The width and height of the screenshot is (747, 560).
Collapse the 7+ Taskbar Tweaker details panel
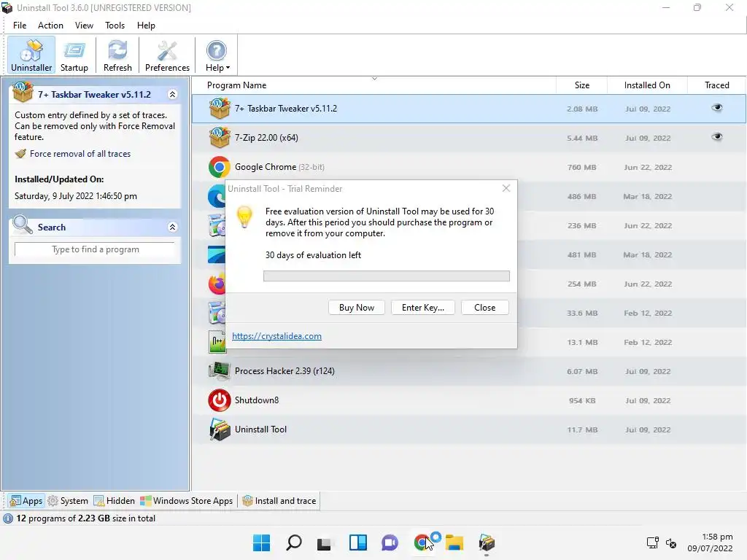172,94
